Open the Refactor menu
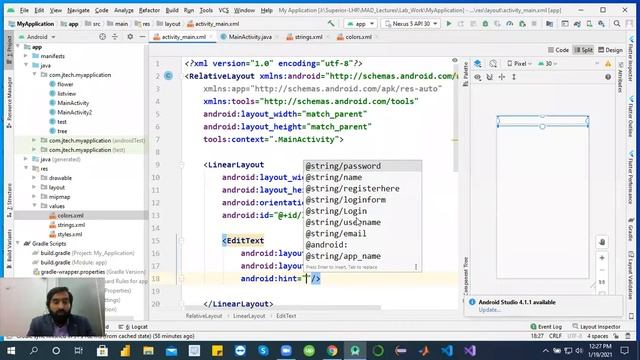Viewport: 640px width, 360px height. tap(149, 10)
